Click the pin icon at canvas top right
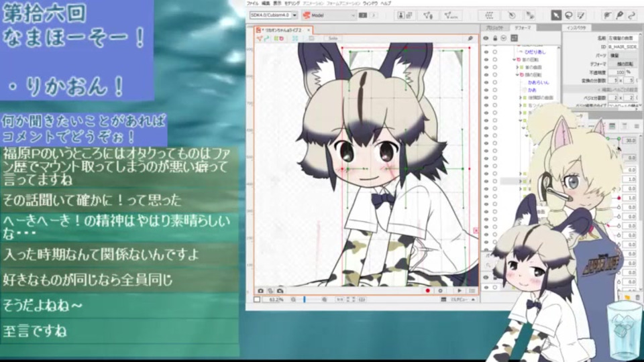Viewport: 644px width, 362px height. [470, 38]
